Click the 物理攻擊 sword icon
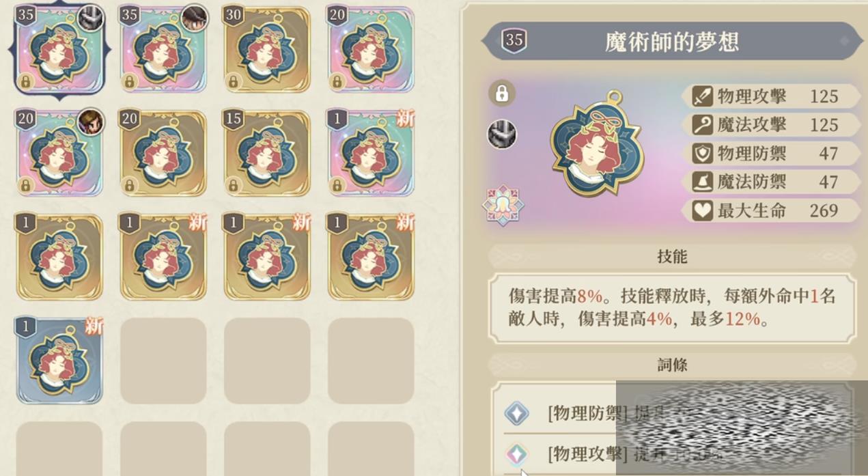Screen dimensions: 868x476 point(703,96)
